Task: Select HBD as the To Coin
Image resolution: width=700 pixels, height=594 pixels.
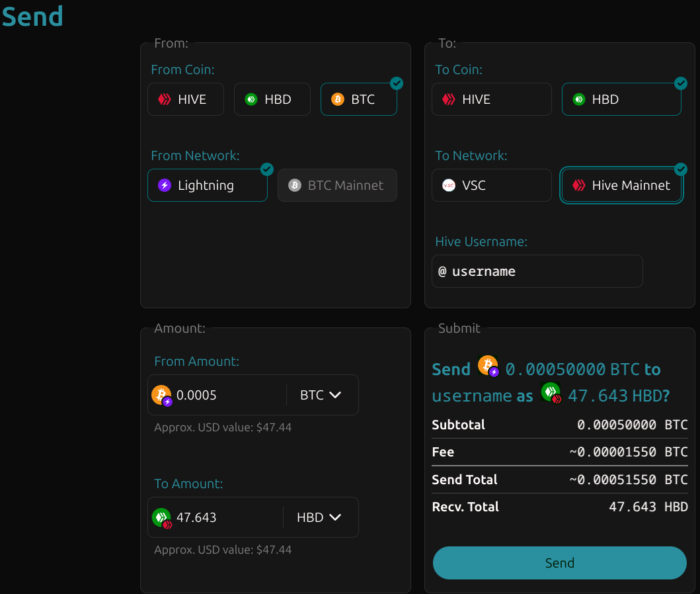Action: [x=621, y=99]
